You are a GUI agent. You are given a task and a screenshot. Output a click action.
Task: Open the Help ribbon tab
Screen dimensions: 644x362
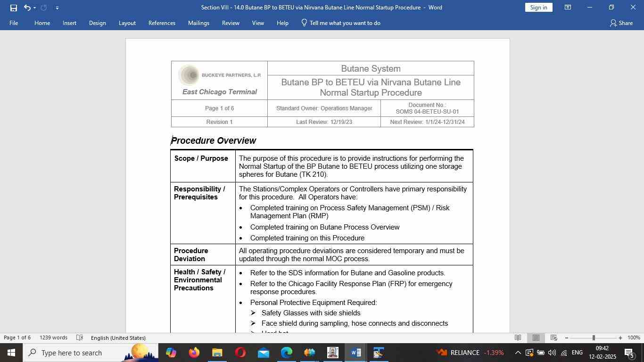tap(282, 23)
